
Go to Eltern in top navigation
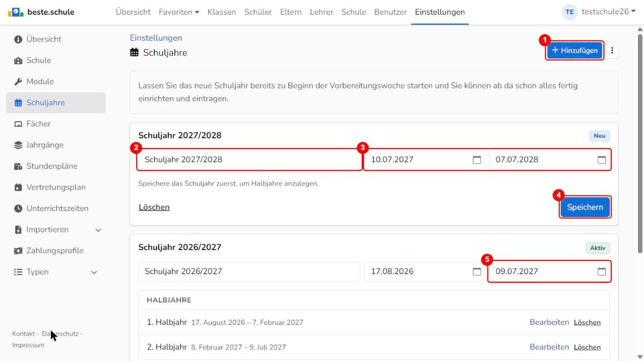click(x=291, y=12)
